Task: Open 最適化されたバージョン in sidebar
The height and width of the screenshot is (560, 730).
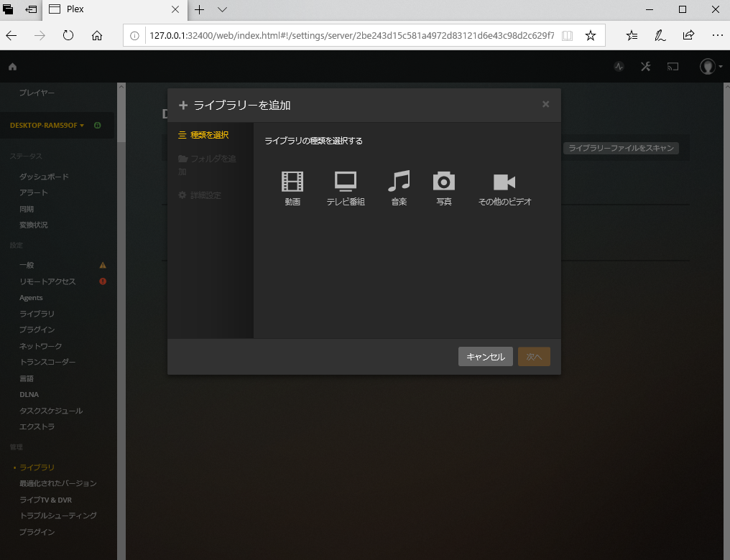Action: [x=58, y=483]
